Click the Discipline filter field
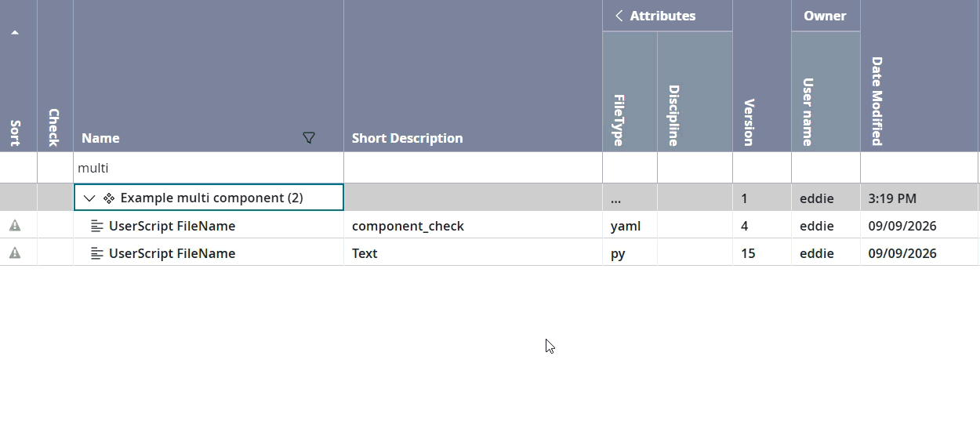 click(x=695, y=168)
